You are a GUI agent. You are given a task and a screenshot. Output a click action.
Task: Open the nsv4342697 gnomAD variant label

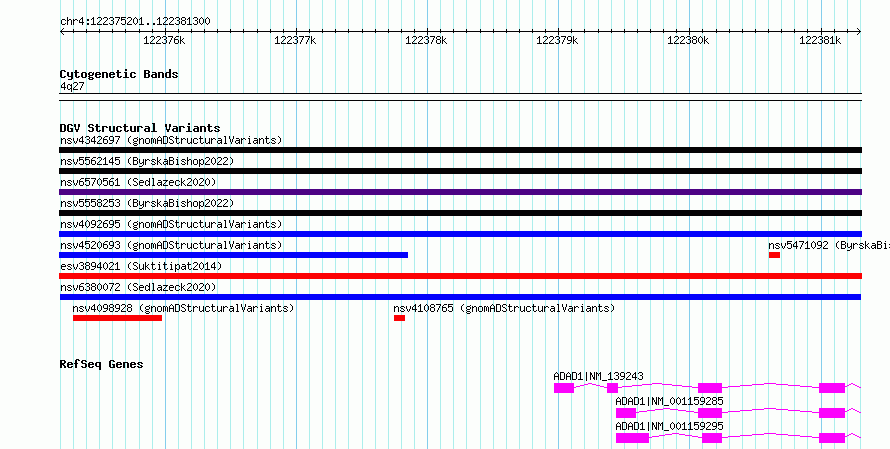tap(171, 140)
